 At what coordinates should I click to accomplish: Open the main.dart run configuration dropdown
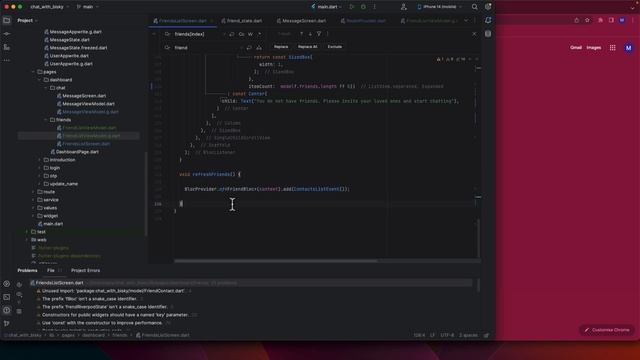coord(327,7)
